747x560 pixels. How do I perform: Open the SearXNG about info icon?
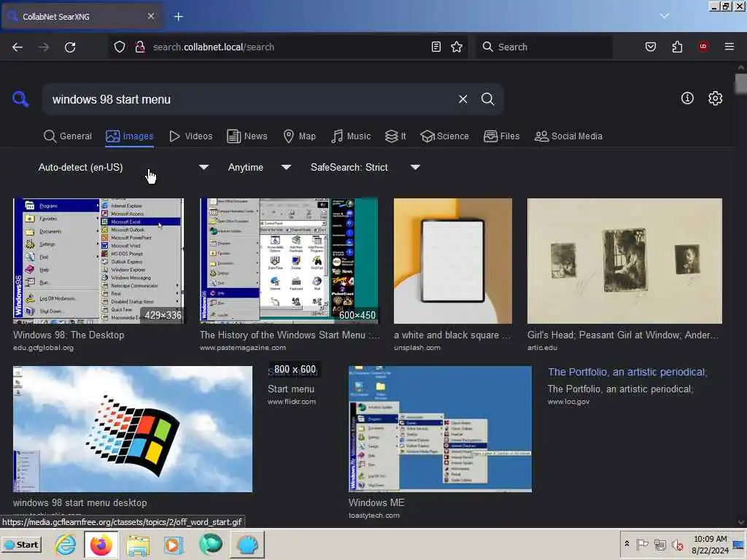click(x=687, y=98)
